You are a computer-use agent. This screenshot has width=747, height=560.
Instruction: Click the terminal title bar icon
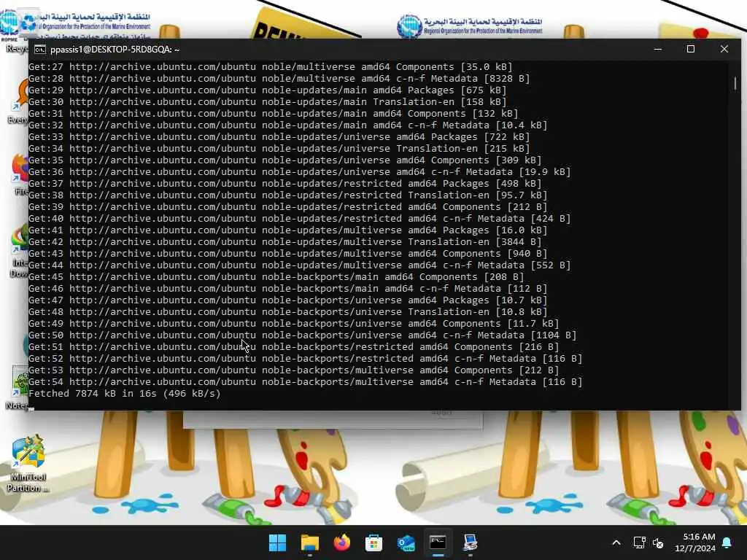(40, 50)
